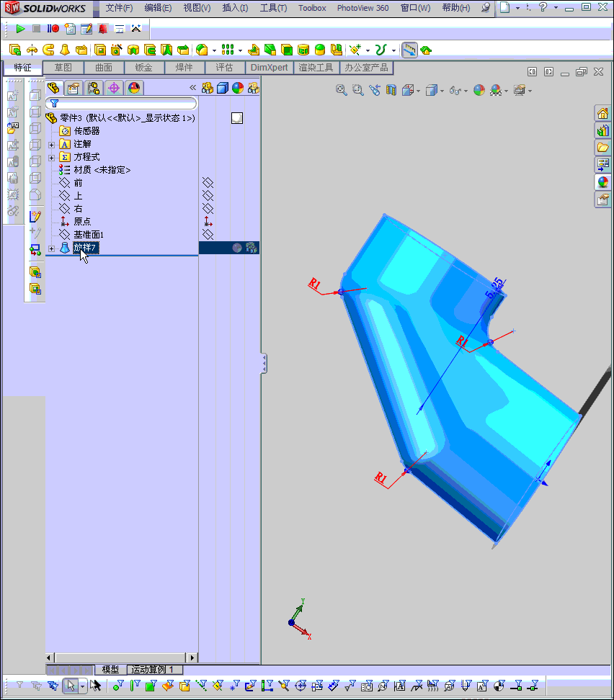Click the green run macro button
The width and height of the screenshot is (614, 700).
tap(19, 29)
